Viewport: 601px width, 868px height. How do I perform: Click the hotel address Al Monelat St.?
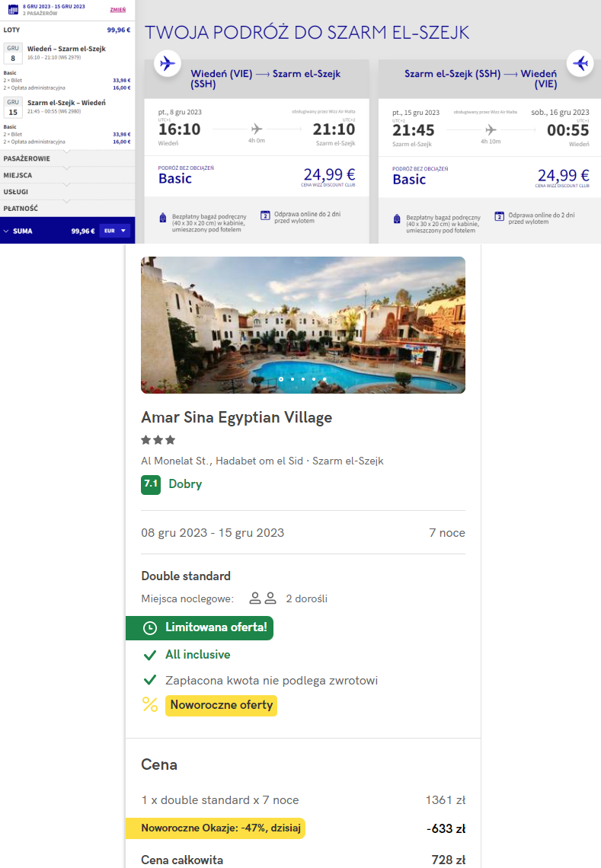point(262,461)
